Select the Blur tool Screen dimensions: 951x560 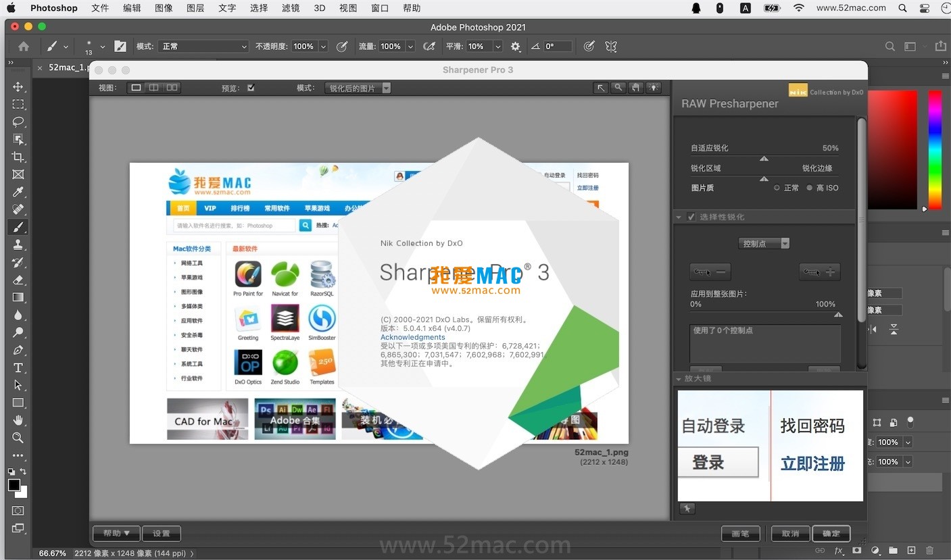[18, 315]
